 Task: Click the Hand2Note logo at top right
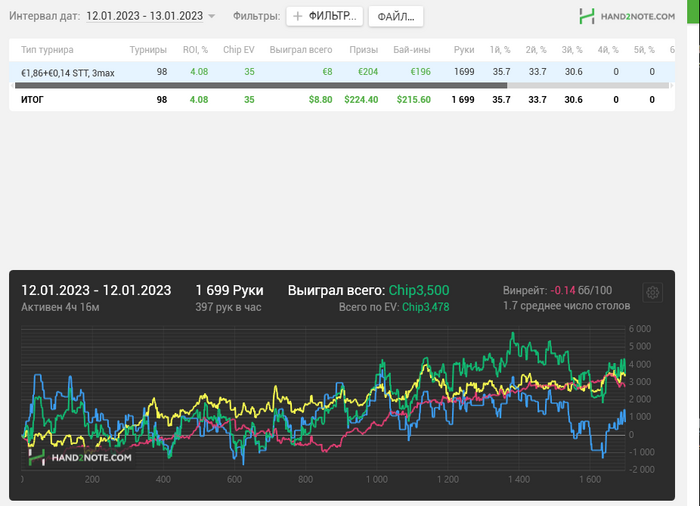click(627, 17)
